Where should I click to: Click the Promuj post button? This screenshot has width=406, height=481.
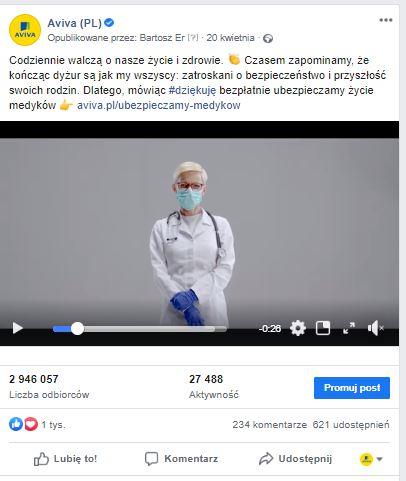[352, 388]
